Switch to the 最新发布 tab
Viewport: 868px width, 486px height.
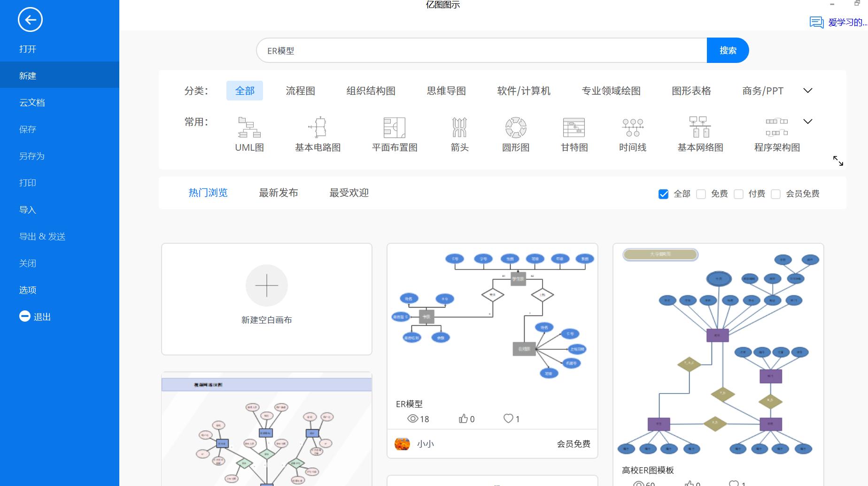(x=279, y=193)
